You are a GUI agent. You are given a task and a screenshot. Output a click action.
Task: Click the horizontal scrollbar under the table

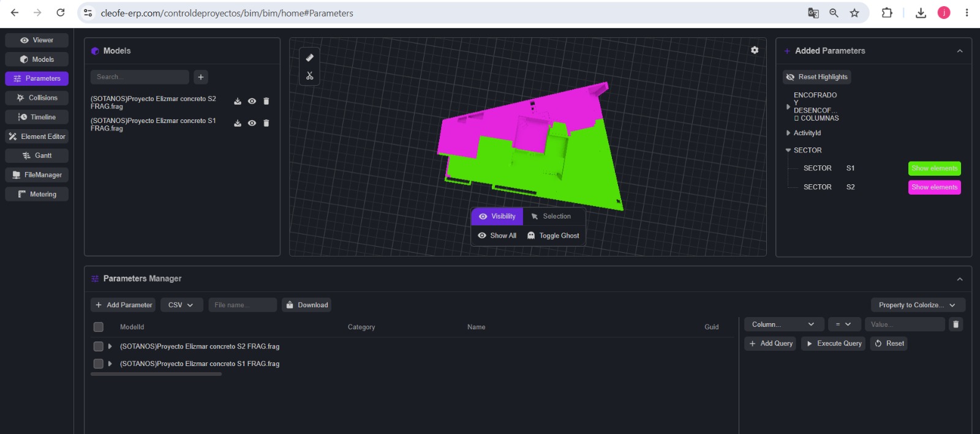[x=156, y=374]
